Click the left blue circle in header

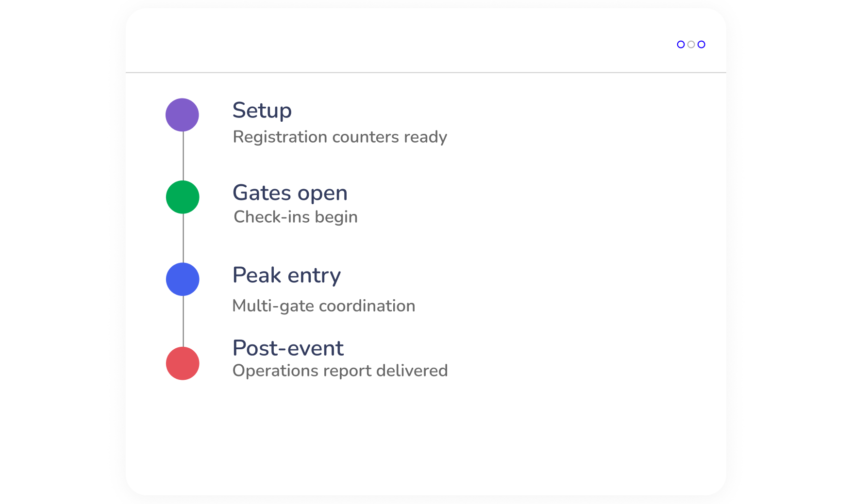pyautogui.click(x=681, y=45)
